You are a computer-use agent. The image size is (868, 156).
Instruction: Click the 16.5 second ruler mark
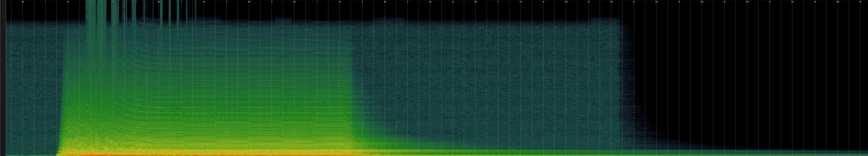coord(747,2)
